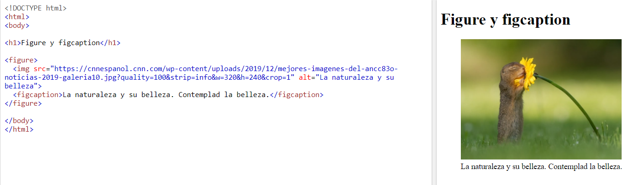Click the squirrel smelling flower image
The width and height of the screenshot is (644, 185).
[x=541, y=99]
